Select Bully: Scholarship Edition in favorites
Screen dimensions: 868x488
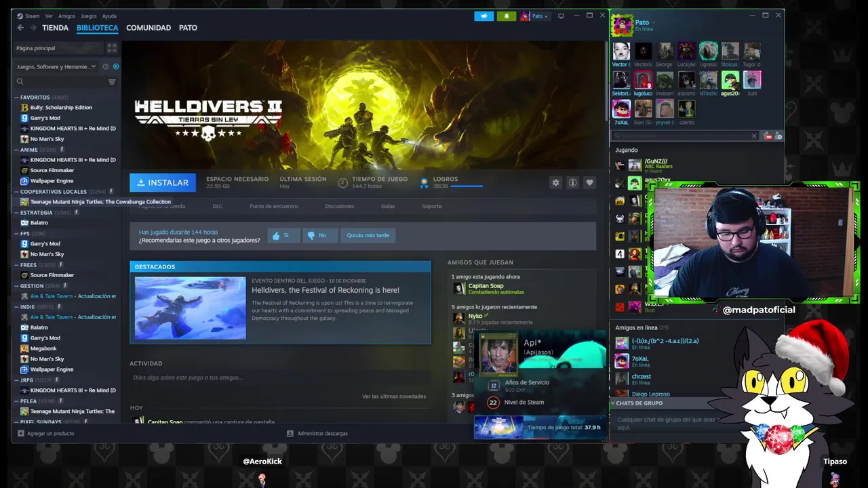point(61,108)
